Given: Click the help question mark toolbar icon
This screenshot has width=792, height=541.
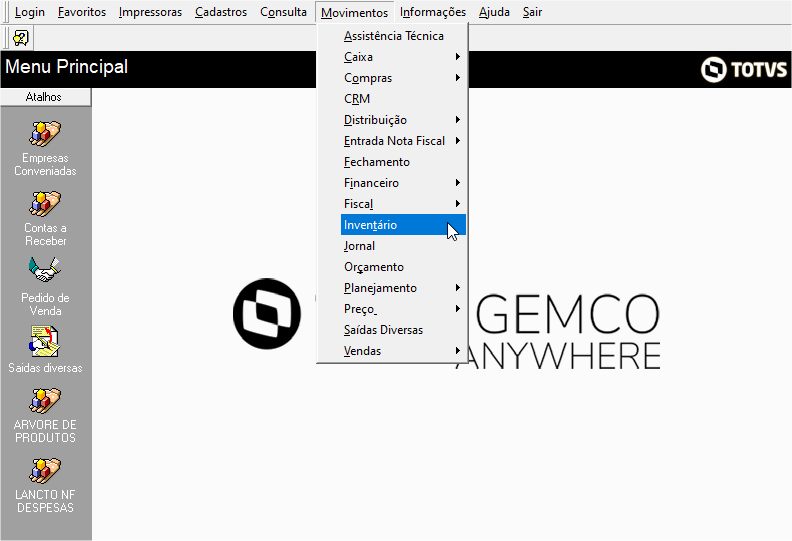Looking at the screenshot, I should click(x=21, y=38).
